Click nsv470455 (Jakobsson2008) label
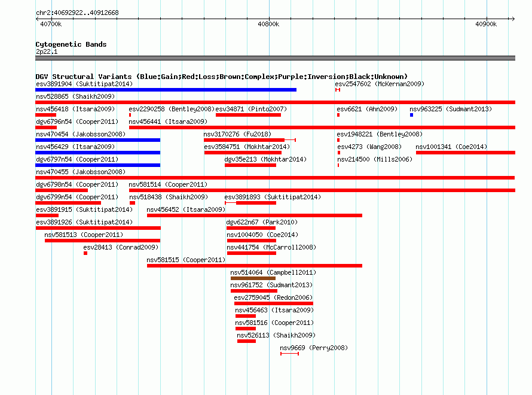Screen dimensions: 532x395 (x=81, y=172)
